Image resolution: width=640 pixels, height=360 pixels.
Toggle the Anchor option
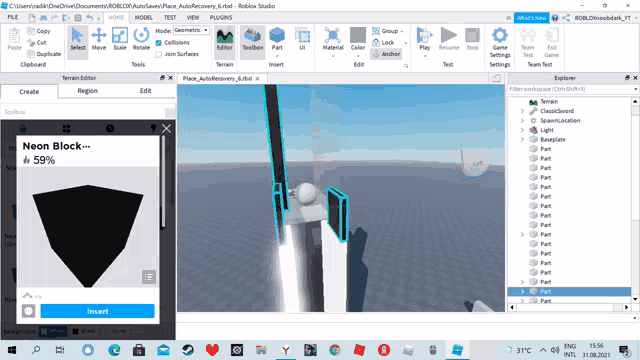tap(386, 54)
